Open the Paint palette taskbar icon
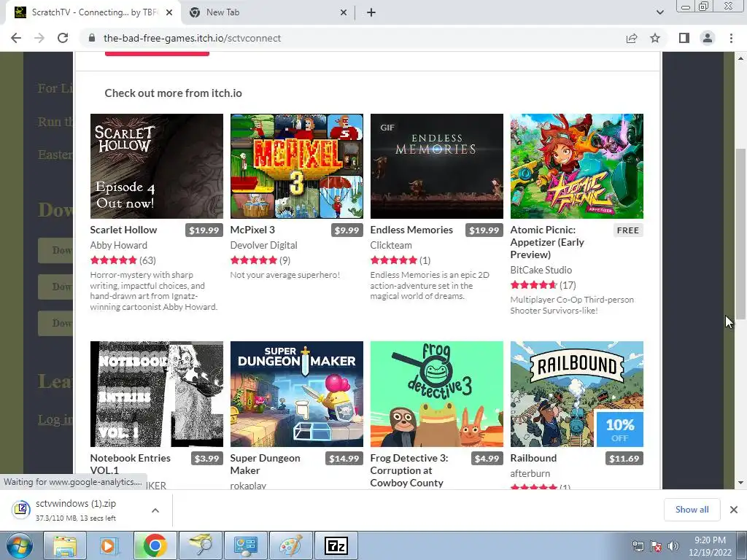This screenshot has width=747, height=560. click(x=290, y=545)
